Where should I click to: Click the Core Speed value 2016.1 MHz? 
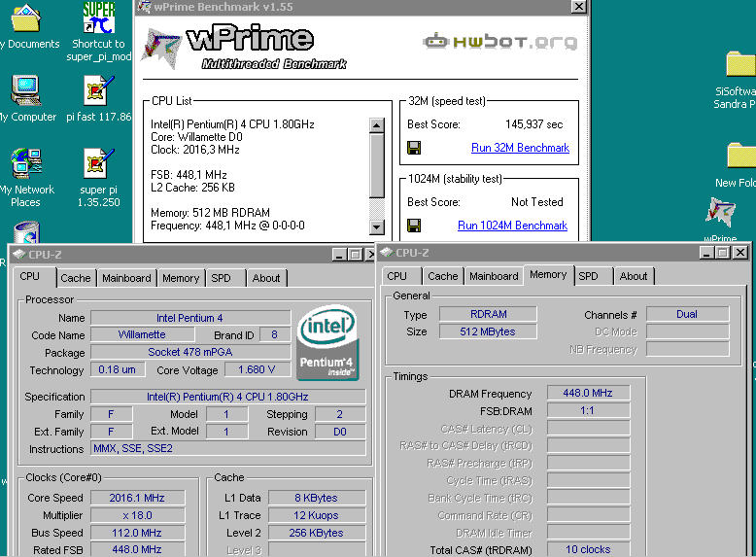tap(137, 498)
